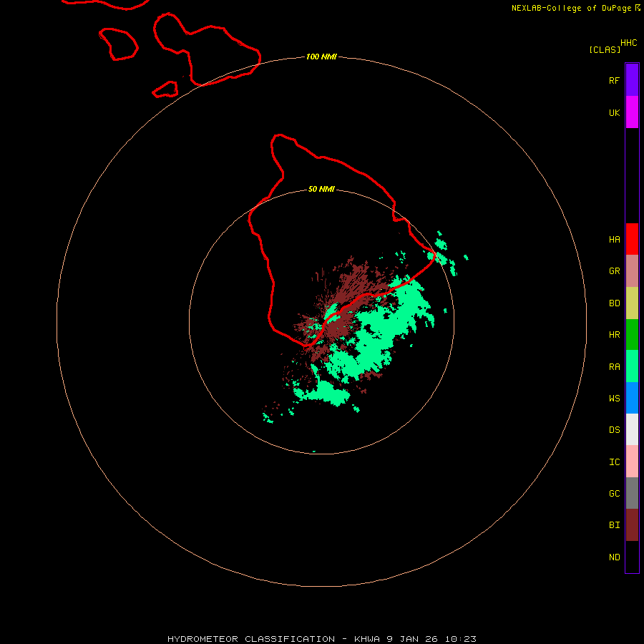This screenshot has width=644, height=644.
Task: Click the WS legend label
Action: 614,398
